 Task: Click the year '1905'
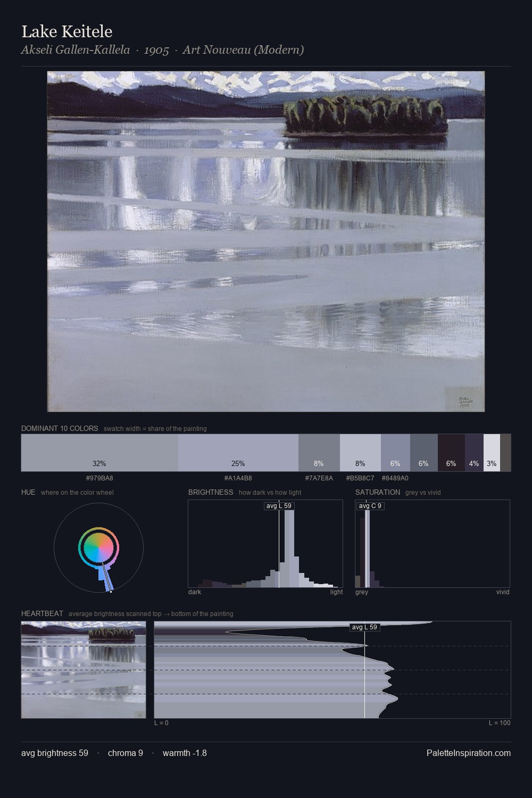(x=156, y=50)
